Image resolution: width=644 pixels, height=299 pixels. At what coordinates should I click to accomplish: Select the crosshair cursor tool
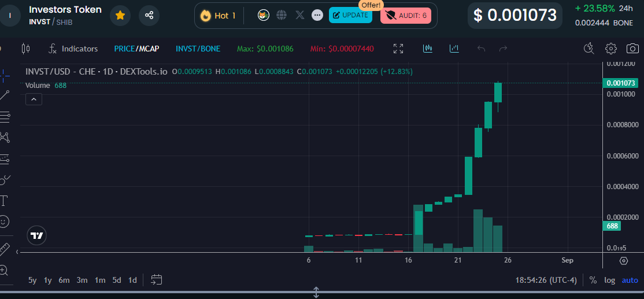(x=5, y=75)
